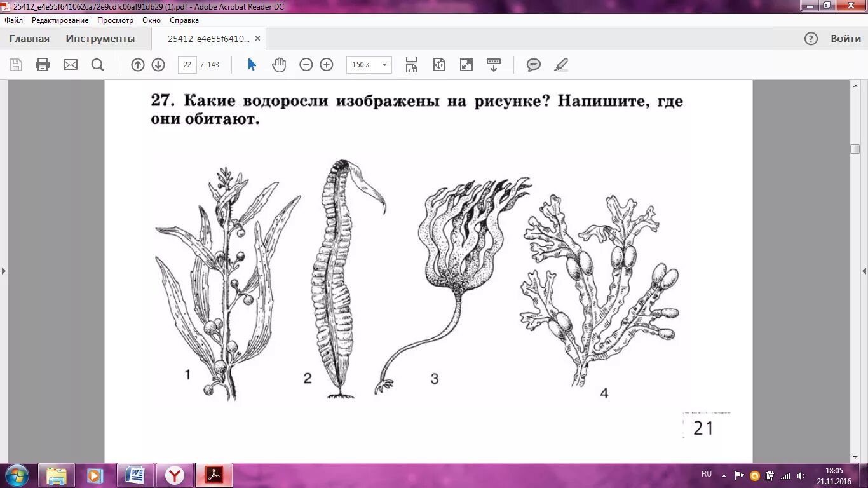
Task: Switch to full screen mode icon
Action: (466, 65)
